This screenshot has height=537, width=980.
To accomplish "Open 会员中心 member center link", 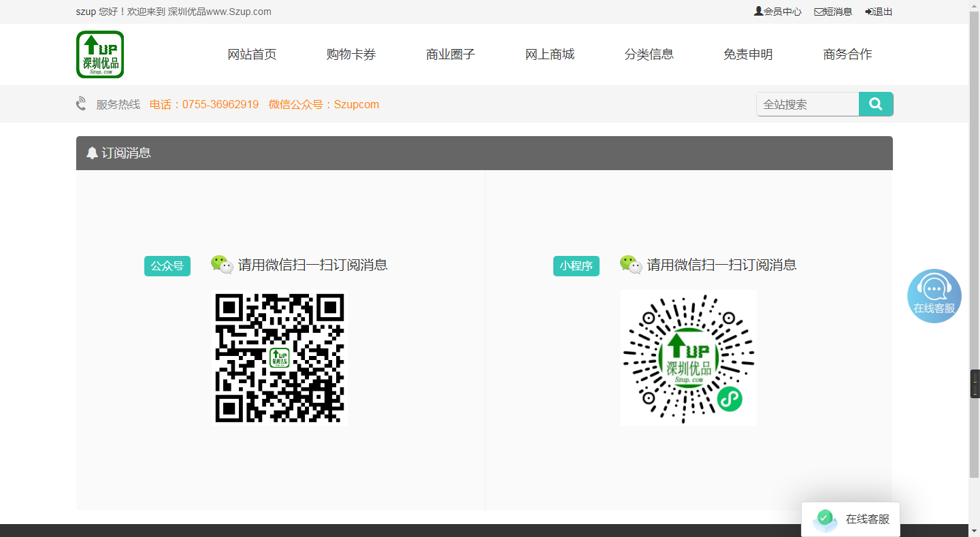I will (778, 12).
